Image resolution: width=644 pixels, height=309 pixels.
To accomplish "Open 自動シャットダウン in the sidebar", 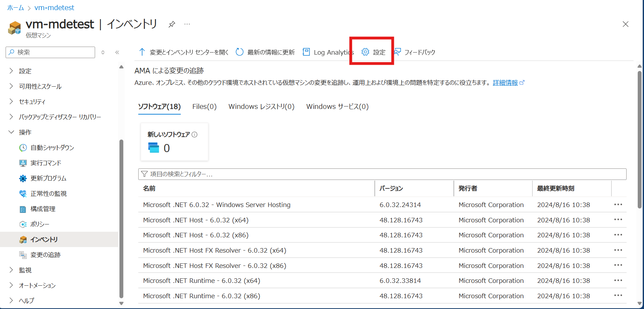I will pos(52,148).
